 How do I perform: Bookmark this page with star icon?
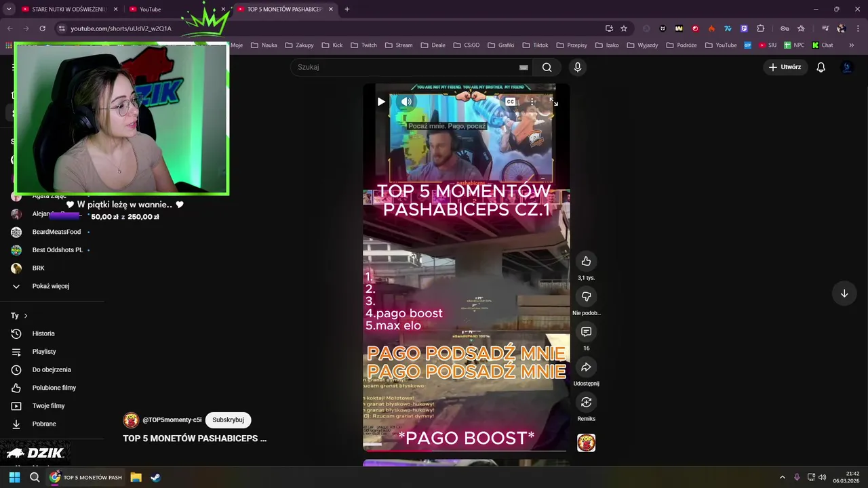pyautogui.click(x=624, y=28)
